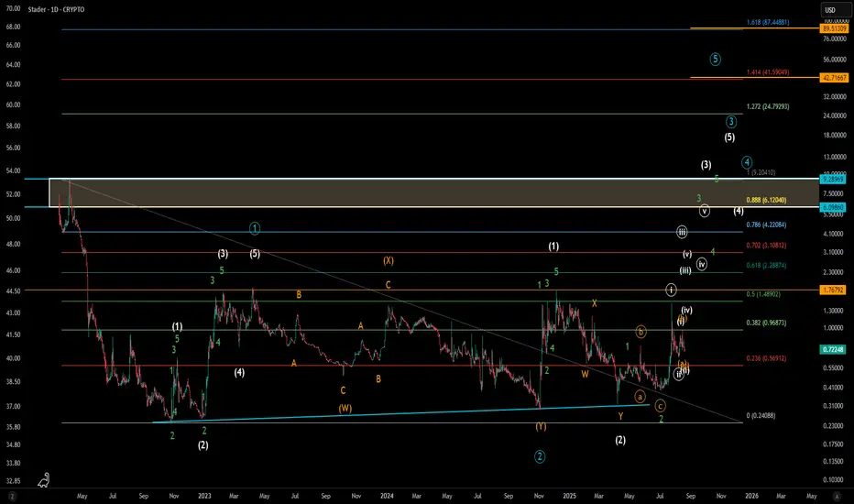854x504 pixels.
Task: Click the 0.72248 current price label
Action: (833, 349)
